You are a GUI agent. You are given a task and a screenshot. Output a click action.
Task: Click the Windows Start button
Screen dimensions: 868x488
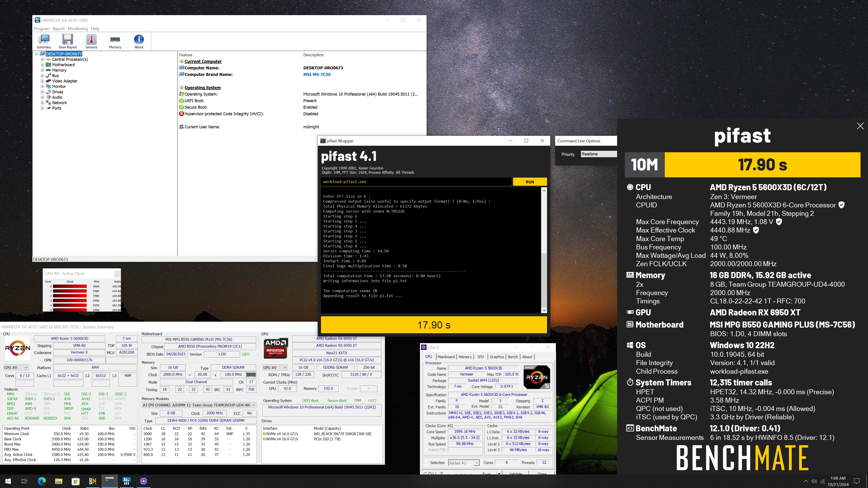(8, 481)
